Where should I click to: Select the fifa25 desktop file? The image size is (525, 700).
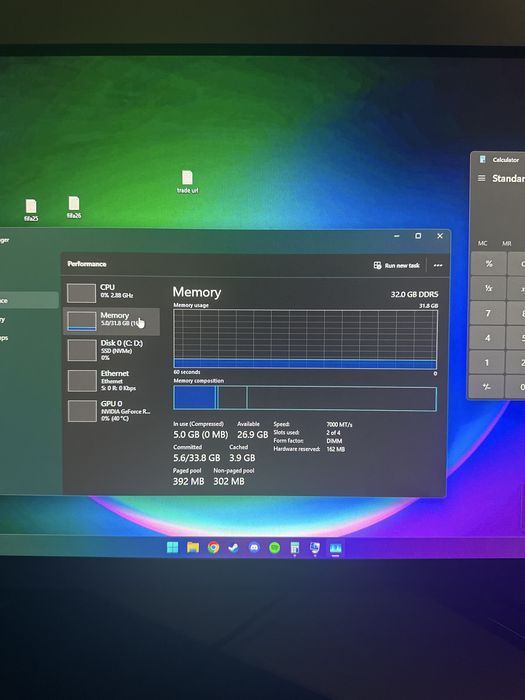coord(31,210)
